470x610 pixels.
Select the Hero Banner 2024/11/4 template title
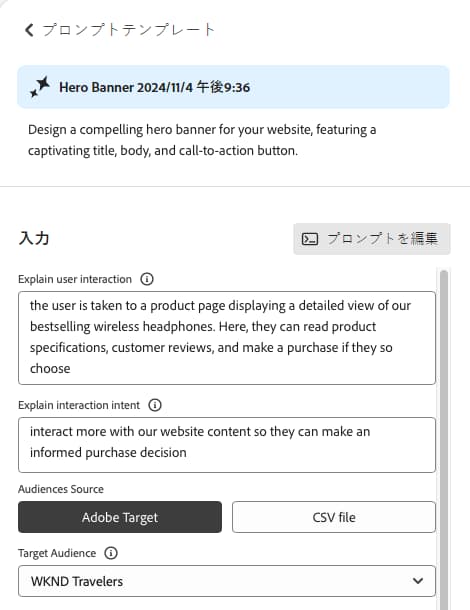pos(154,87)
